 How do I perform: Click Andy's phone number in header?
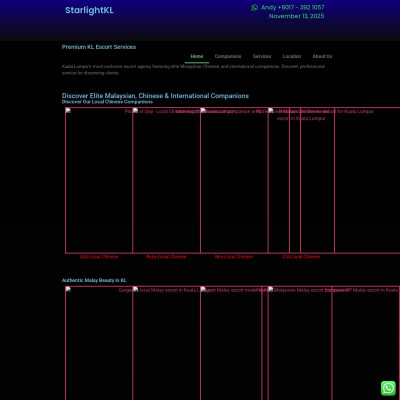pyautogui.click(x=293, y=7)
